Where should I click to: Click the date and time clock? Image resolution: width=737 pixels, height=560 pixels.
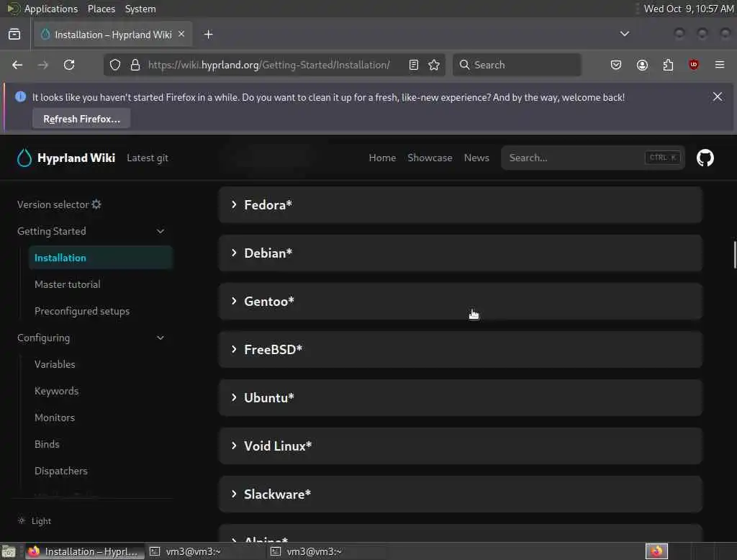689,9
